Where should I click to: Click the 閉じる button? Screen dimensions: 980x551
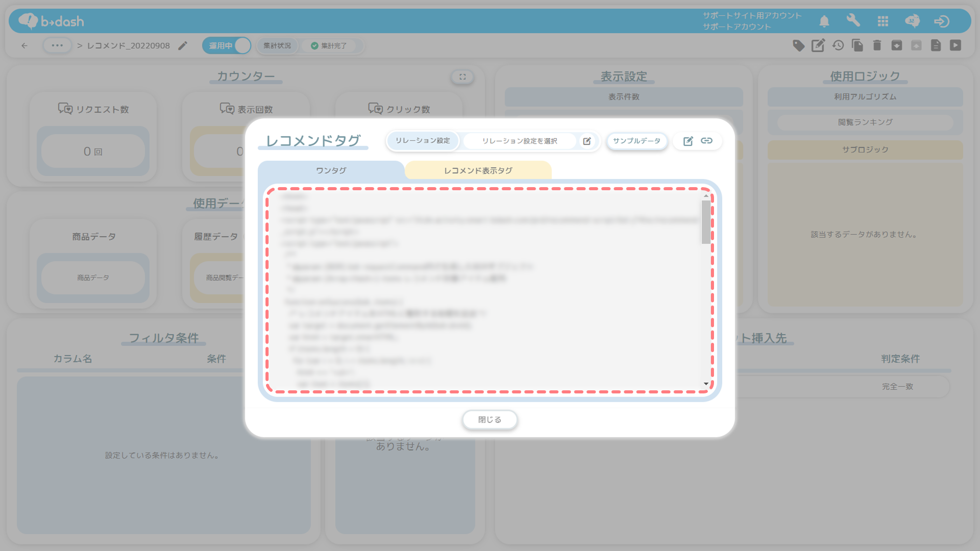click(x=489, y=419)
